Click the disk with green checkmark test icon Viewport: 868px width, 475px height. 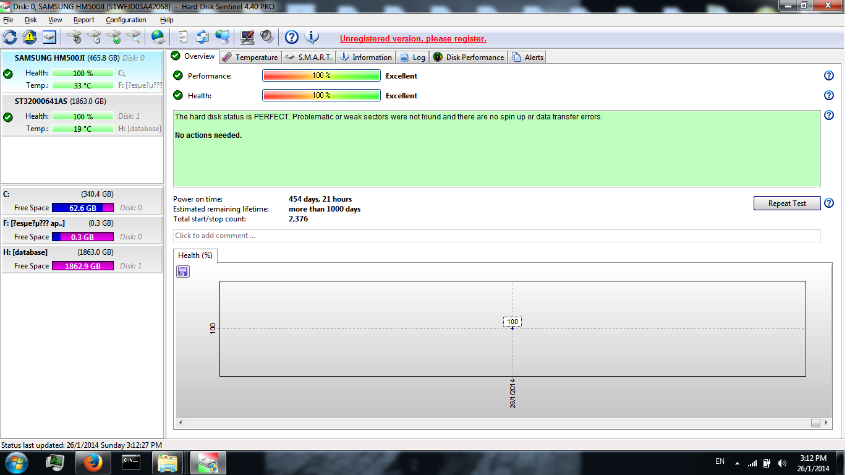pyautogui.click(x=114, y=36)
